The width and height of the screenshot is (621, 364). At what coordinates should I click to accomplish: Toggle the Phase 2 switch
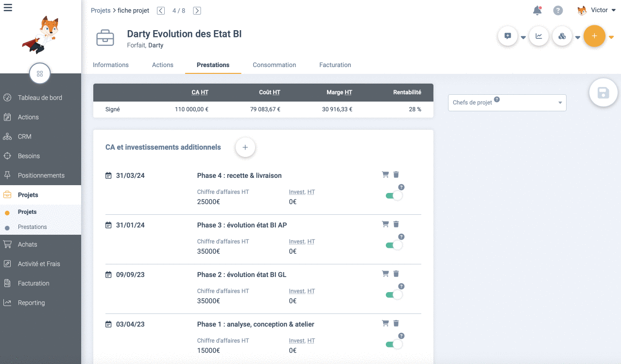[394, 295]
